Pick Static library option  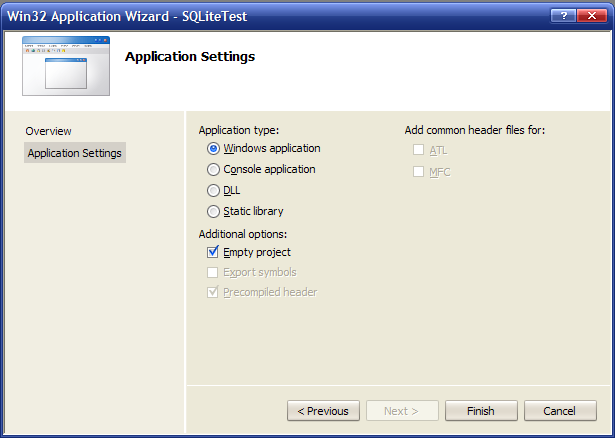tap(213, 212)
